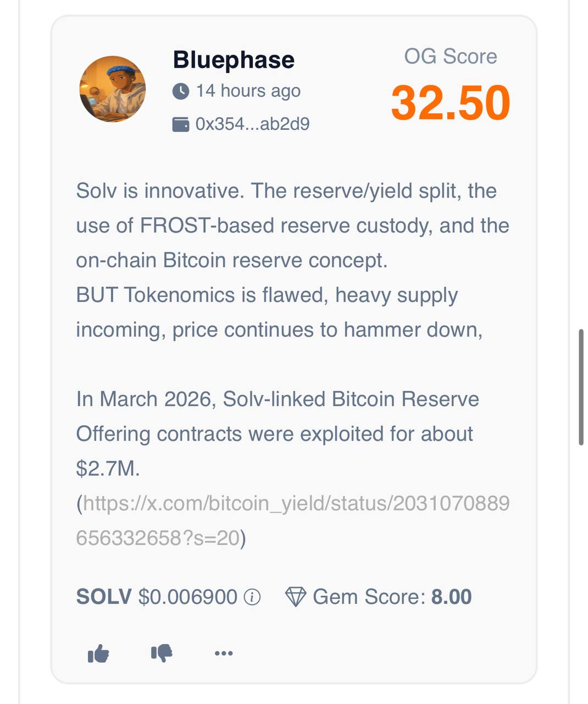Open Bluephase's profile avatar

tap(113, 89)
